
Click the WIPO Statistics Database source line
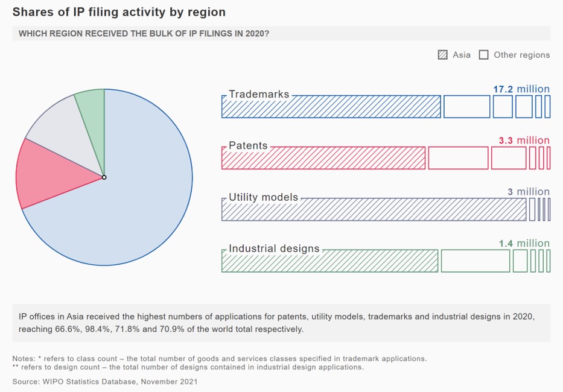tap(105, 382)
